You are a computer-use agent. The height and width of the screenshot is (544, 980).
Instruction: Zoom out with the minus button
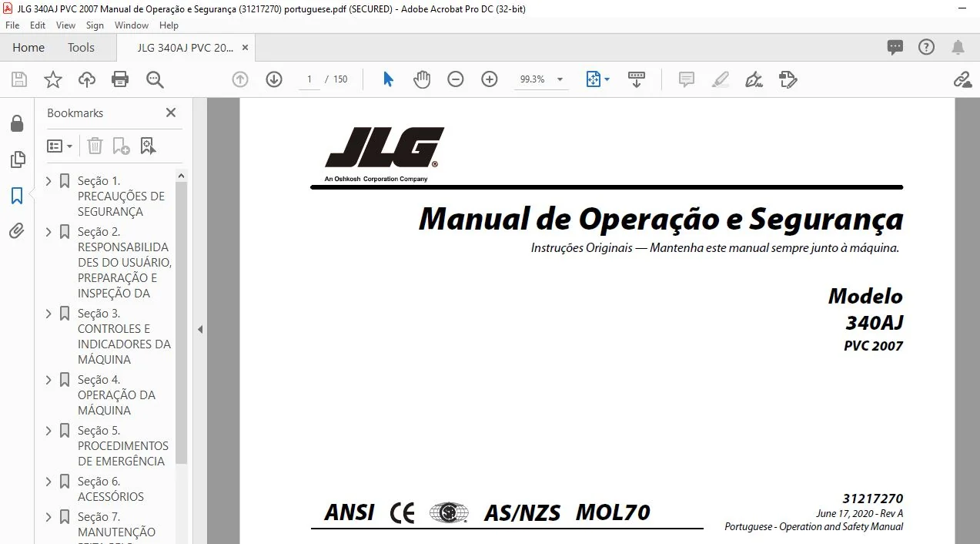[456, 79]
